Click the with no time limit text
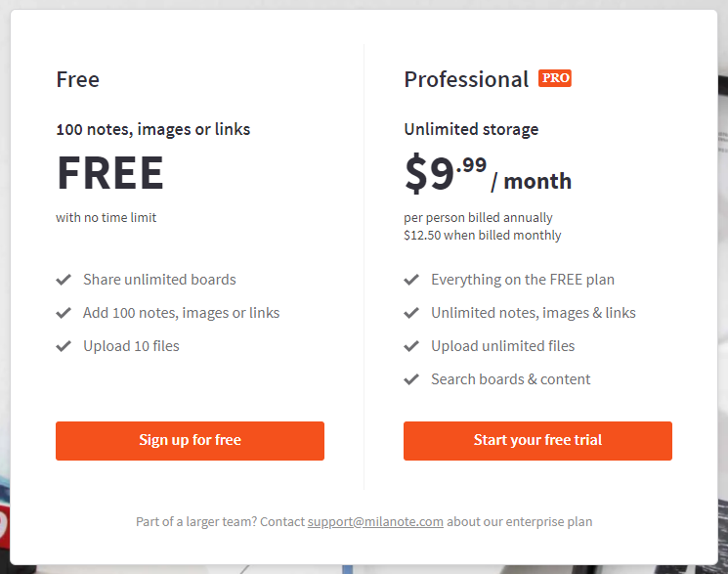 [x=106, y=217]
